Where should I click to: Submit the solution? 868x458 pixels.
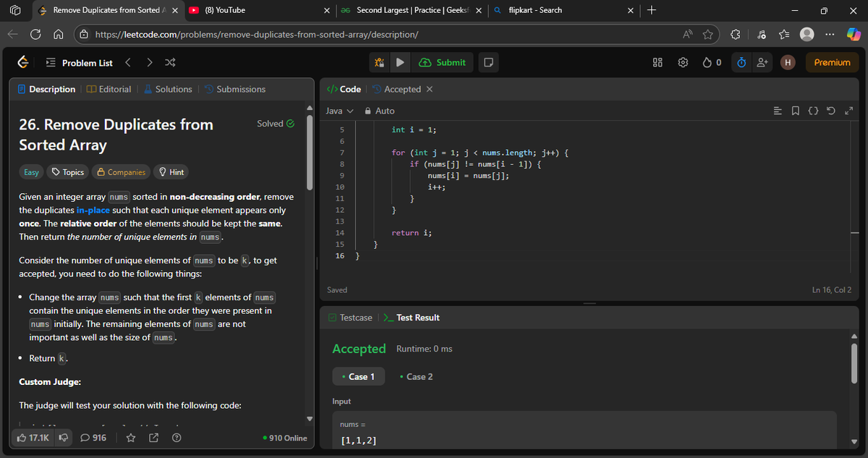(x=443, y=63)
